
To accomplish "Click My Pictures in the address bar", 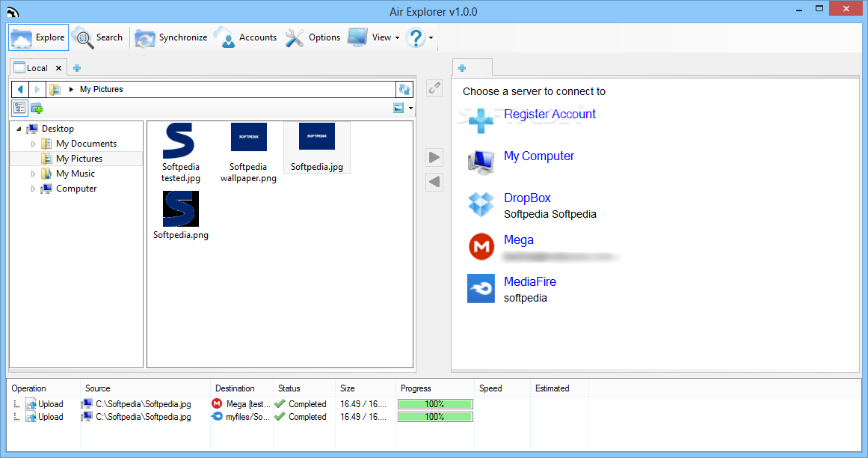I will [101, 89].
